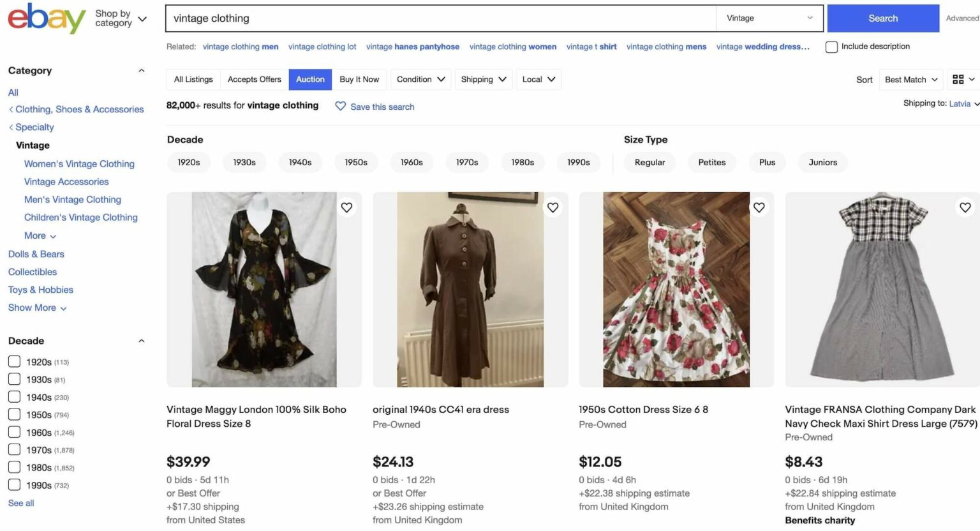The height and width of the screenshot is (531, 980).
Task: Check the 1980s decade filter
Action: pos(14,467)
